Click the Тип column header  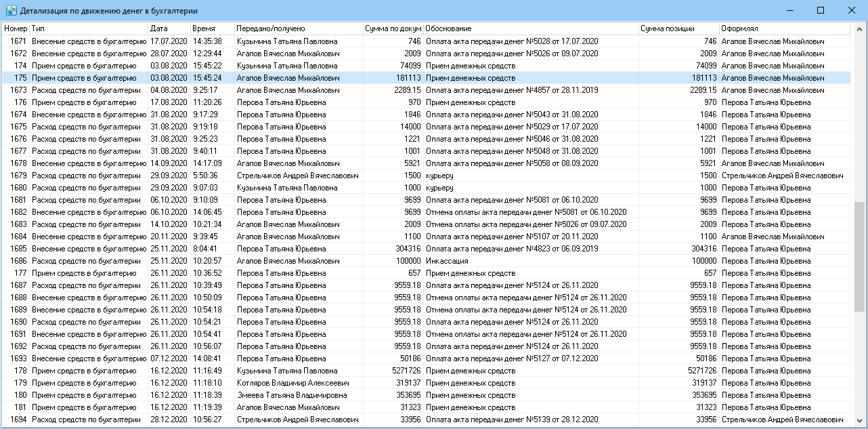[x=89, y=28]
